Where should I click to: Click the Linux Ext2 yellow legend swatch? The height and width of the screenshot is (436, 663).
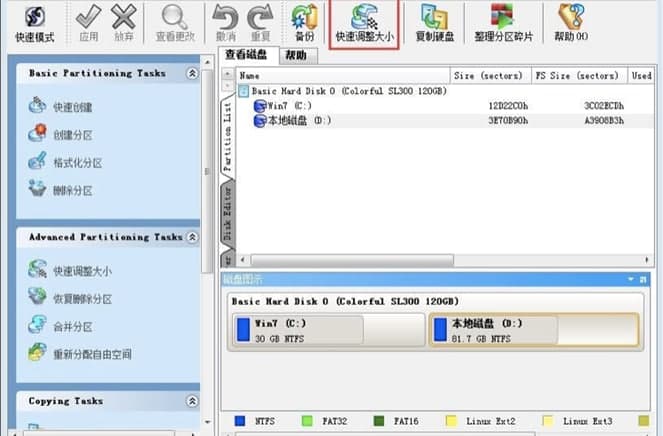click(452, 421)
